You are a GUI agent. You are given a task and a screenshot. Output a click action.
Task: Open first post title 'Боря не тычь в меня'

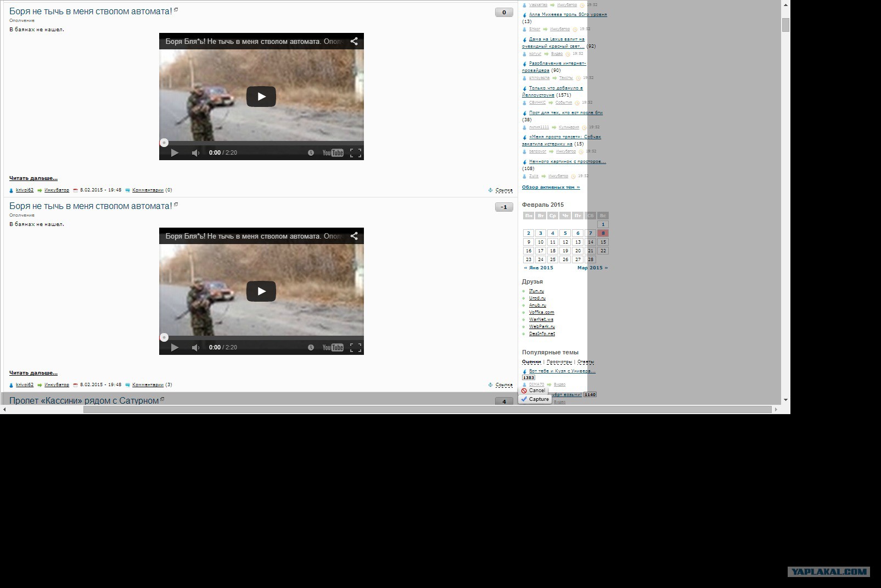click(91, 11)
